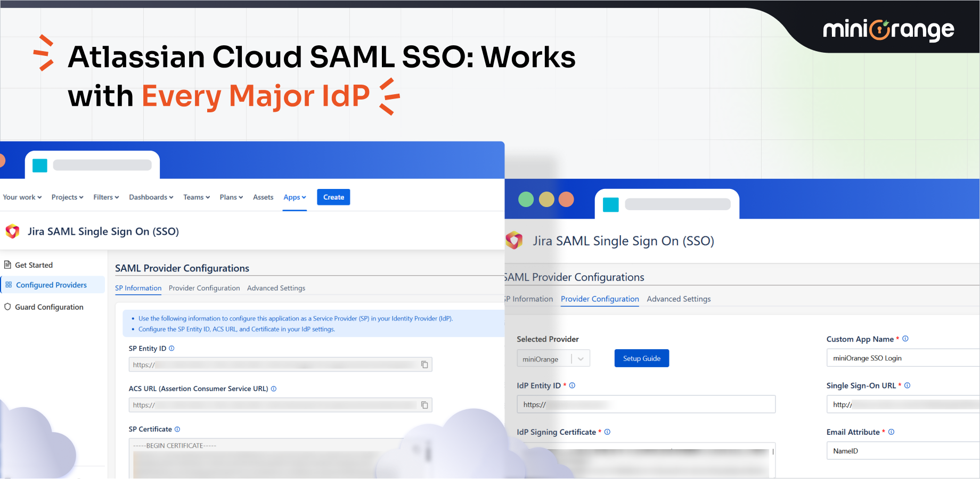Open the Selected Provider miniOrange dropdown
980x479 pixels.
coord(553,359)
